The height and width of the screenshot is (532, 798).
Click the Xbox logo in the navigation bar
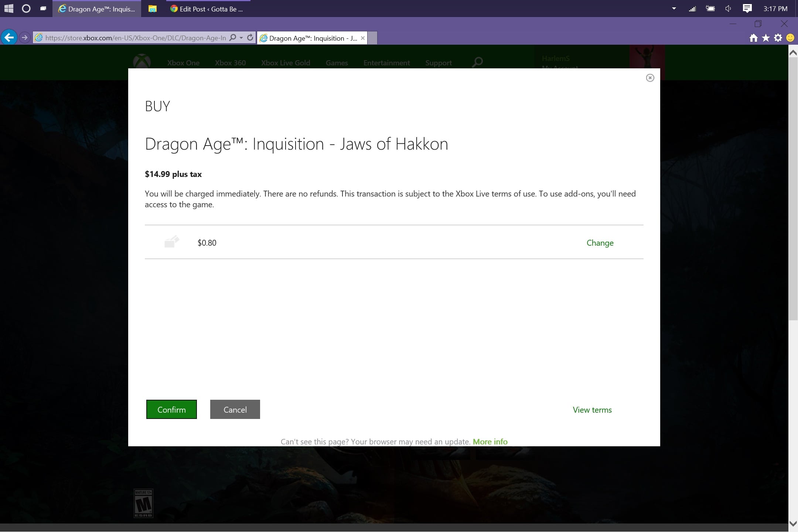click(x=142, y=62)
